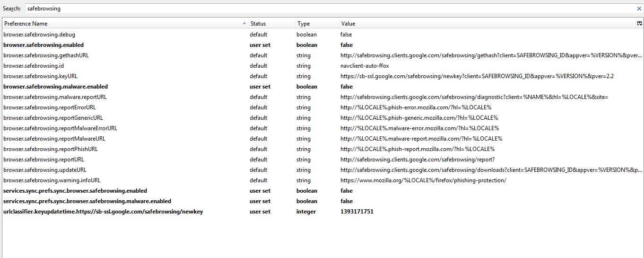The width and height of the screenshot is (644, 258).
Task: Click the phish-error.mozilla.com URL value
Action: pos(416,107)
